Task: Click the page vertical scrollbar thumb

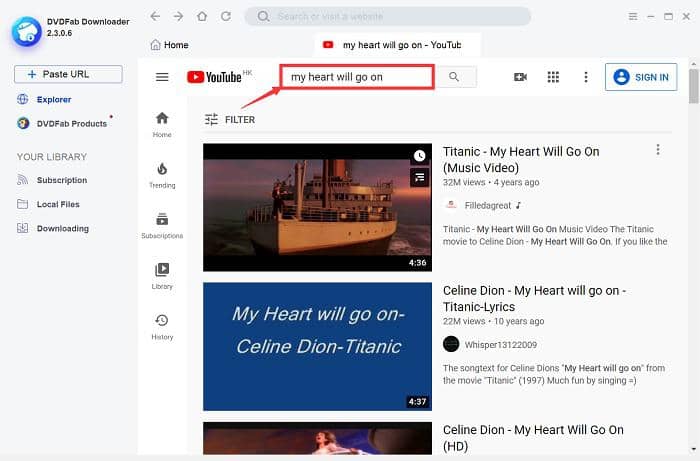Action: 693,86
